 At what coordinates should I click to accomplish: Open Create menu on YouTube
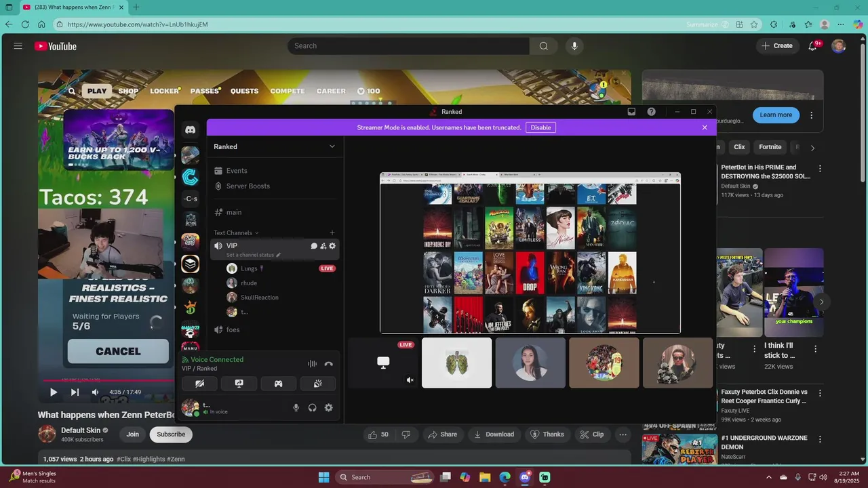777,46
